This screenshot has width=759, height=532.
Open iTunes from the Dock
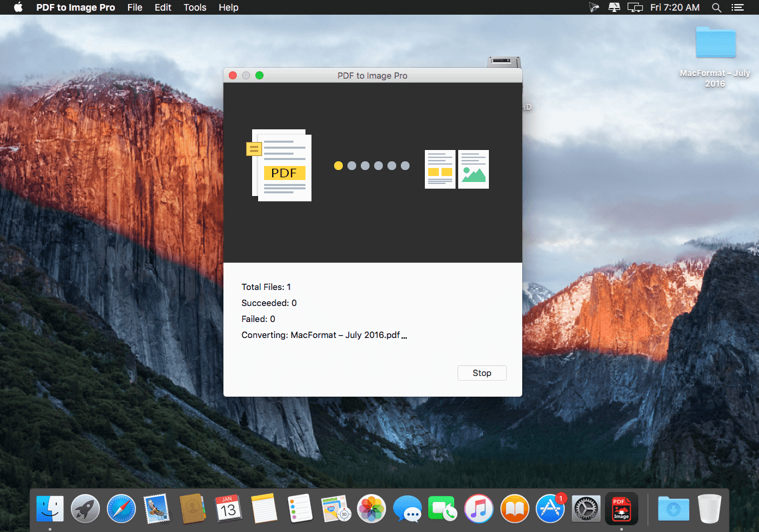(478, 509)
